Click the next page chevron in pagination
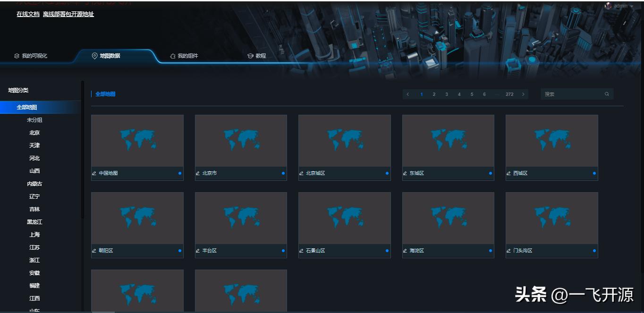644x313 pixels. (523, 94)
